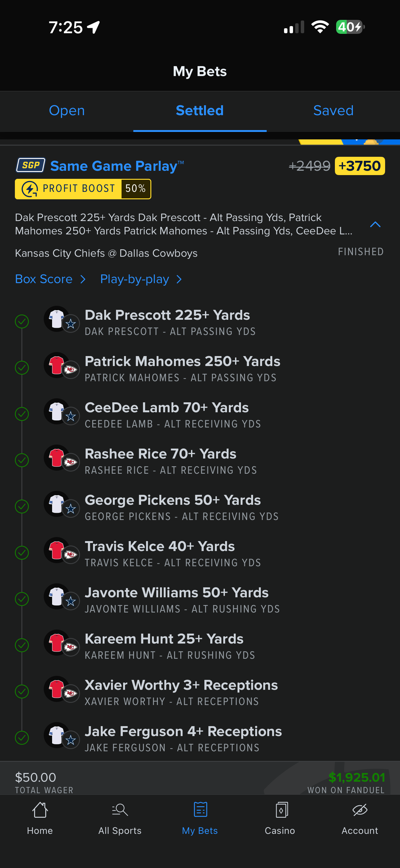The image size is (400, 868).
Task: Tap the Account hidden-eye icon
Action: 360,810
